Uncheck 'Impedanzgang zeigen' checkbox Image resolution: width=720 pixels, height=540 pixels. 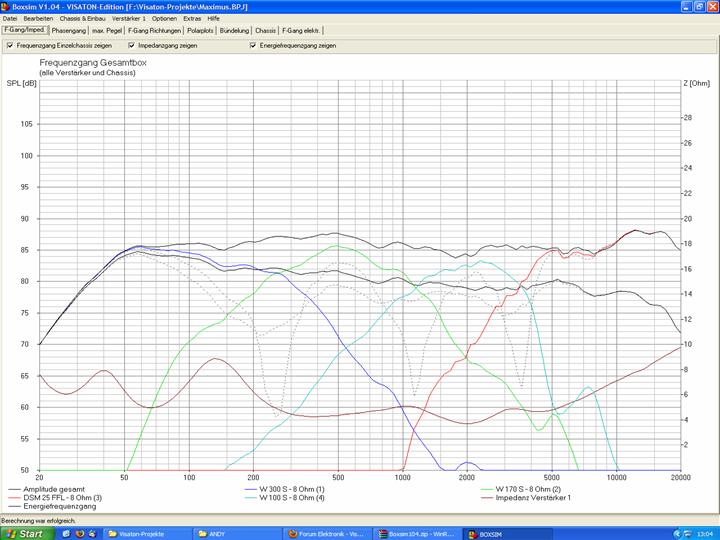coord(131,45)
